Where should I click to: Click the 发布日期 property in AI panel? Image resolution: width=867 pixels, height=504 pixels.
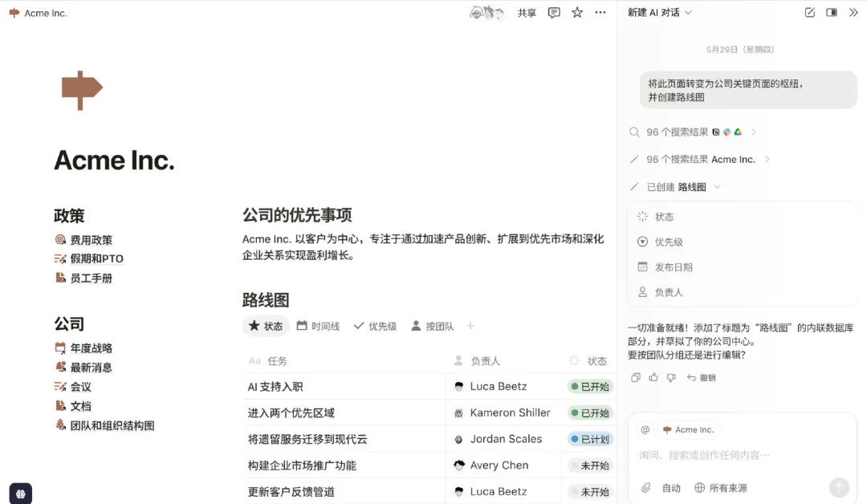pyautogui.click(x=665, y=267)
